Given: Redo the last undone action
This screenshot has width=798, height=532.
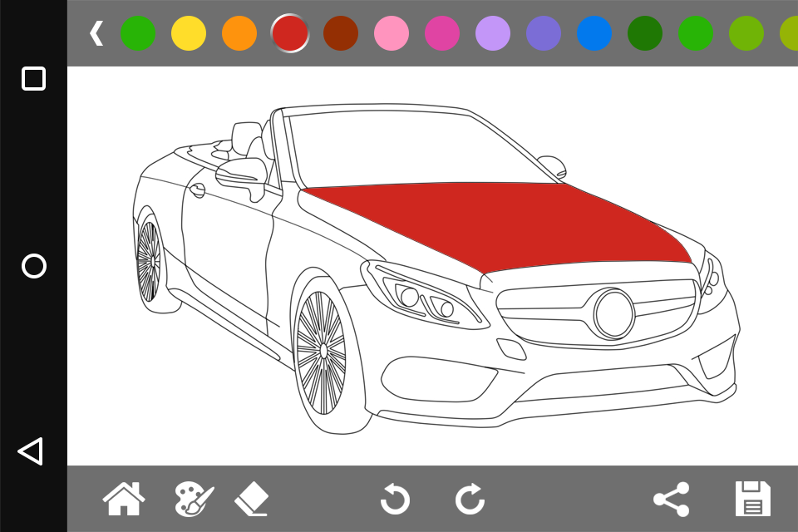Looking at the screenshot, I should [x=470, y=499].
